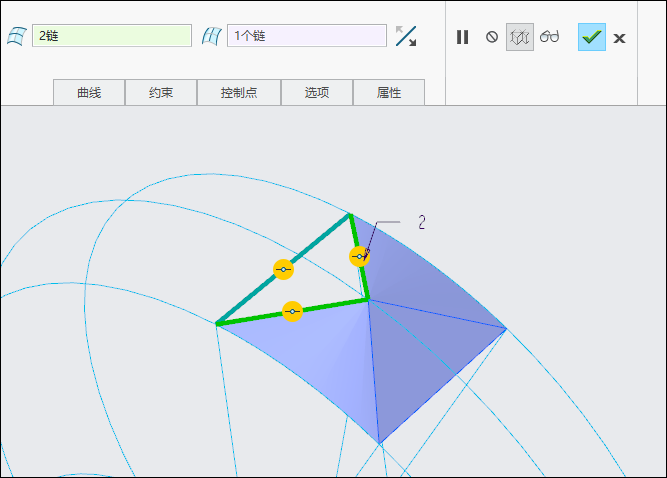This screenshot has height=478, width=667.
Task: Open the 属性 tab
Action: tap(389, 92)
